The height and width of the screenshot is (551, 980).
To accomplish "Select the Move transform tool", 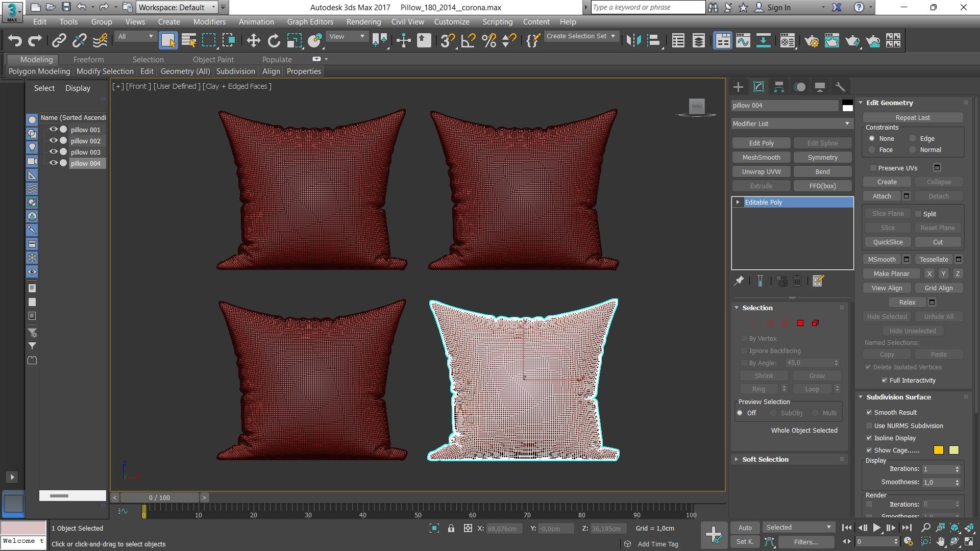I will click(x=253, y=41).
